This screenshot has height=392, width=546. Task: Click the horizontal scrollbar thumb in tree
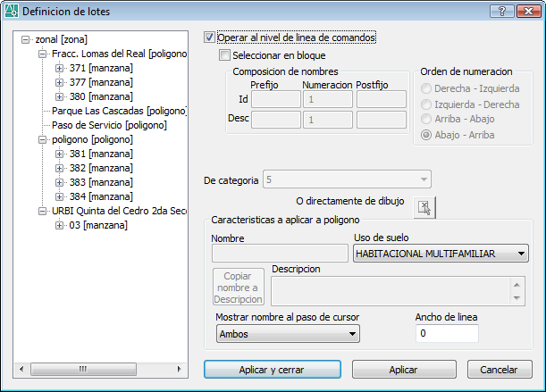[83, 369]
